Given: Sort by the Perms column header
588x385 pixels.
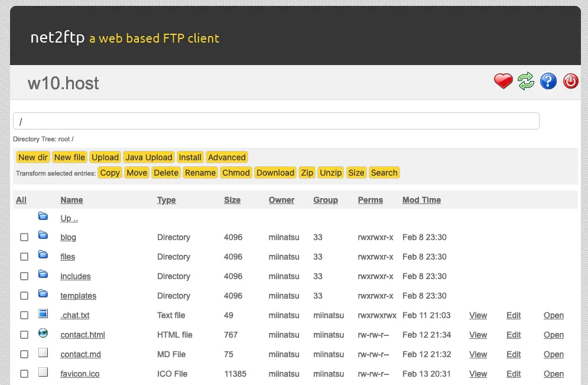Looking at the screenshot, I should tap(370, 200).
